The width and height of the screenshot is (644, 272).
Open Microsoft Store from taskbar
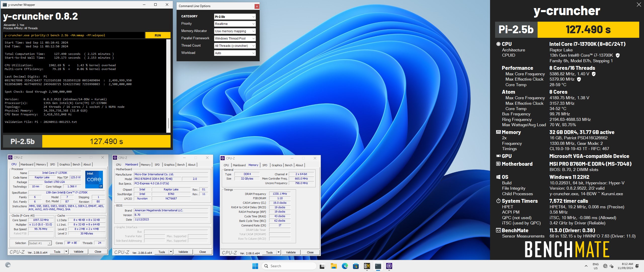point(356,266)
